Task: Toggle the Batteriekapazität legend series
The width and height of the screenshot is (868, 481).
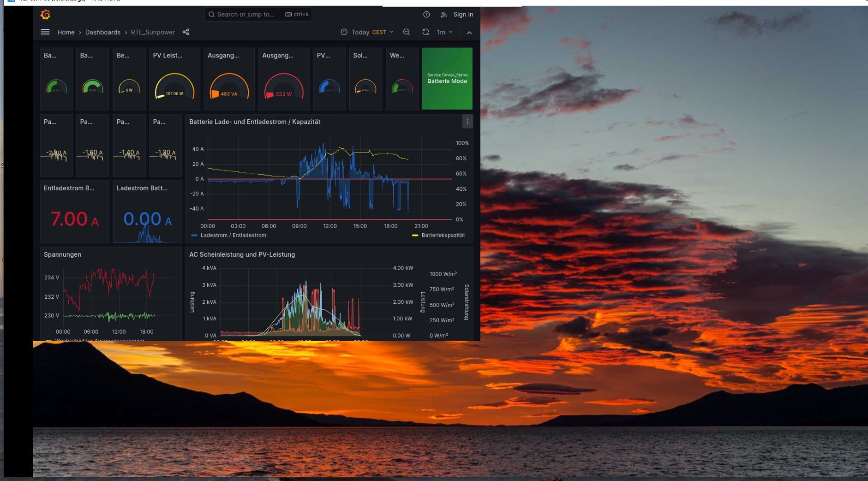Action: tap(442, 235)
